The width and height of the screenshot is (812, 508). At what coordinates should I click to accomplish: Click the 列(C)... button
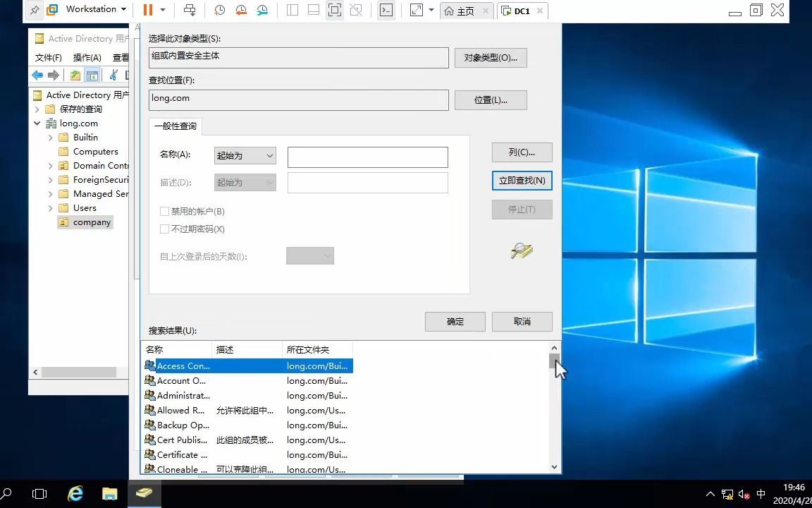(x=522, y=152)
